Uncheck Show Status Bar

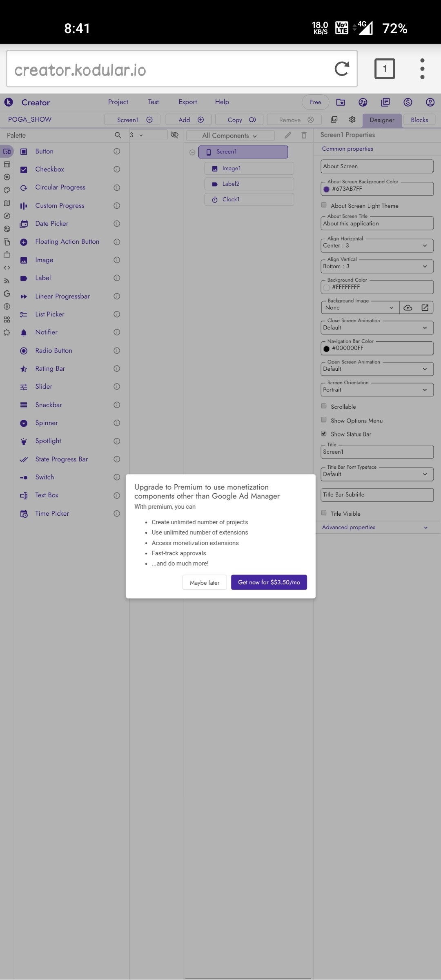coord(324,434)
